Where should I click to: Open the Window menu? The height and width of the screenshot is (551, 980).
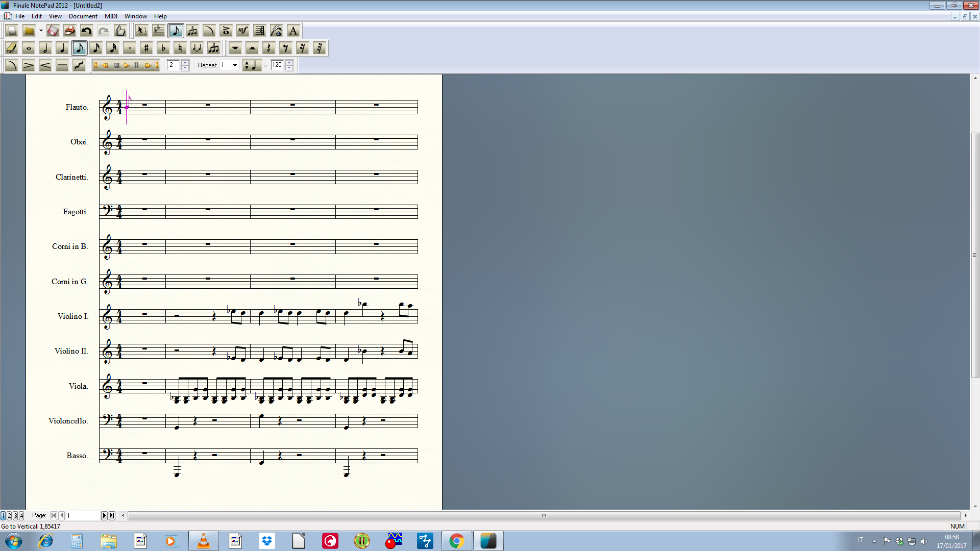click(x=136, y=16)
